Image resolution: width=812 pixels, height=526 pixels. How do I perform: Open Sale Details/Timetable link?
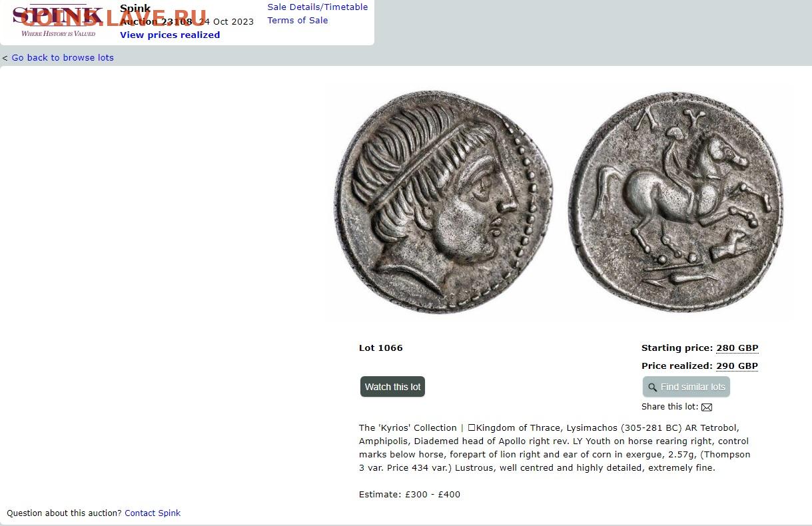click(318, 7)
